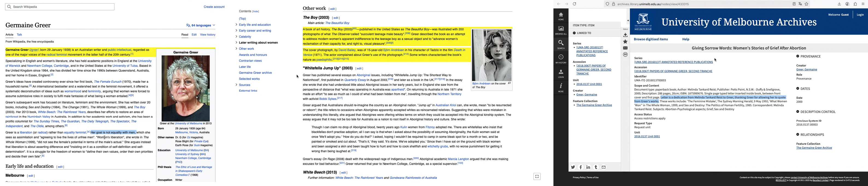Expand Other work in Contents
Image resolution: width=868 pixels, height=186 pixels.
pyautogui.click(x=236, y=49)
